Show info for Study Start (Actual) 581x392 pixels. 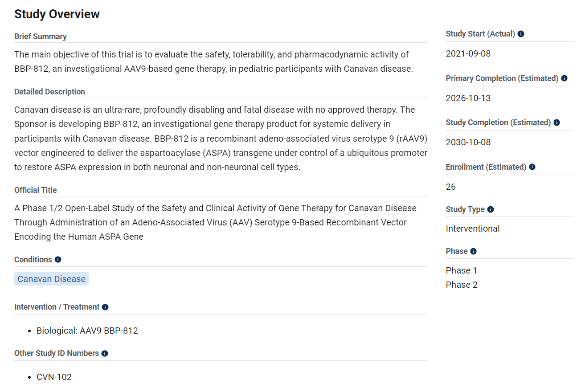521,34
